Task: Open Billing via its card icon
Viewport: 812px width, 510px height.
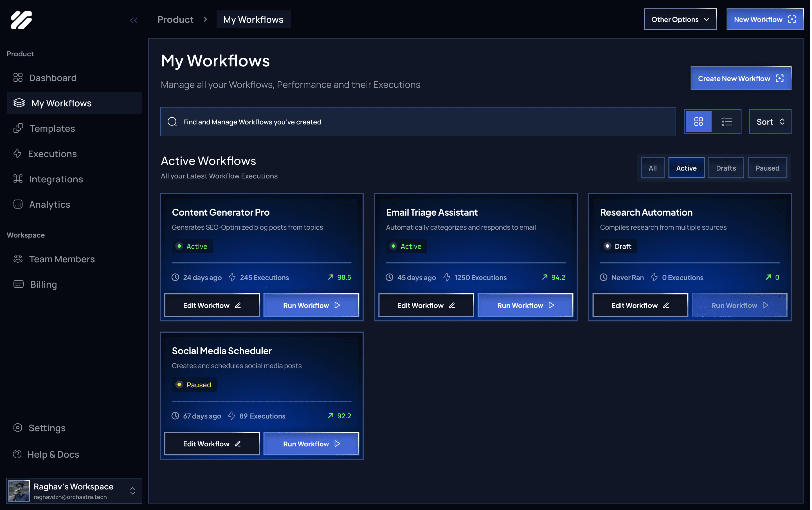Action: click(x=19, y=284)
